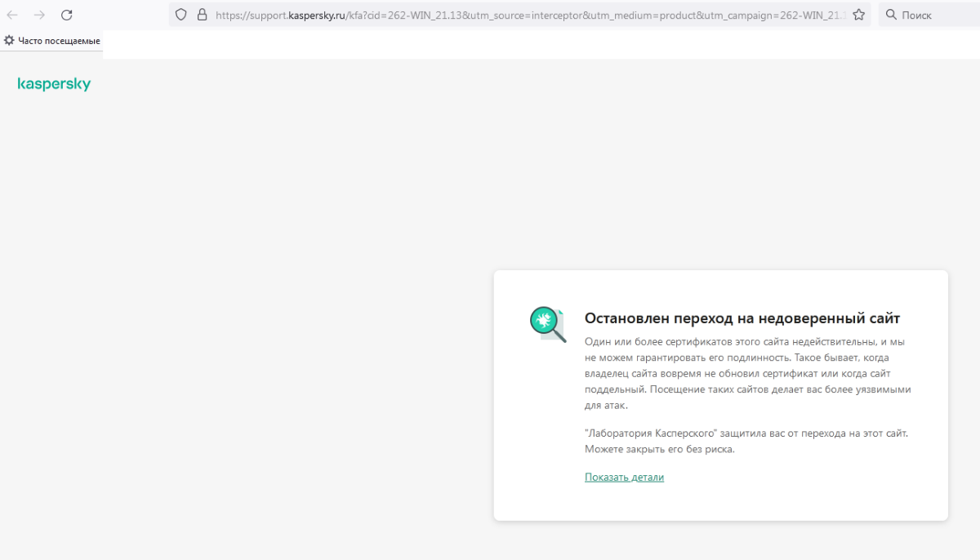Click the kaspersky logo
The height and width of the screenshot is (560, 980).
click(x=54, y=84)
